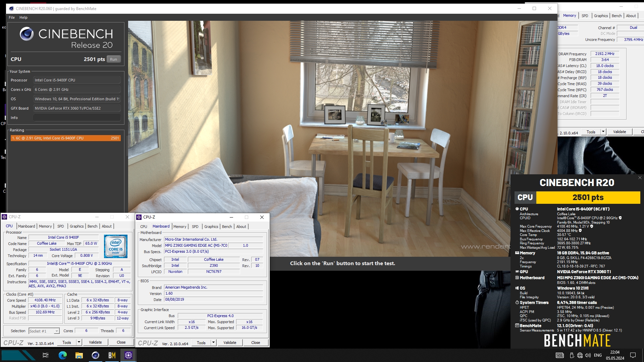
Task: Open About tab in left CPU-Z window
Action: tap(107, 226)
